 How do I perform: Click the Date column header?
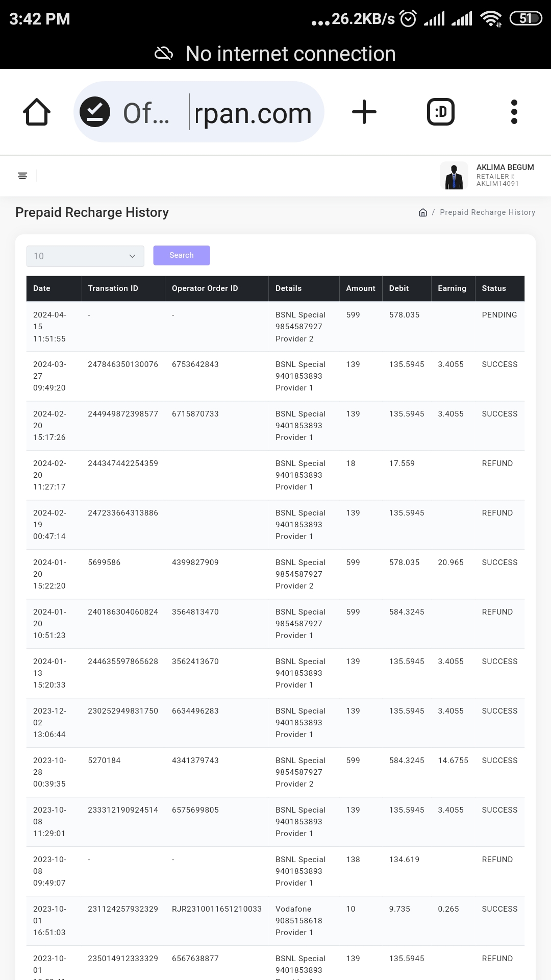[x=42, y=288]
